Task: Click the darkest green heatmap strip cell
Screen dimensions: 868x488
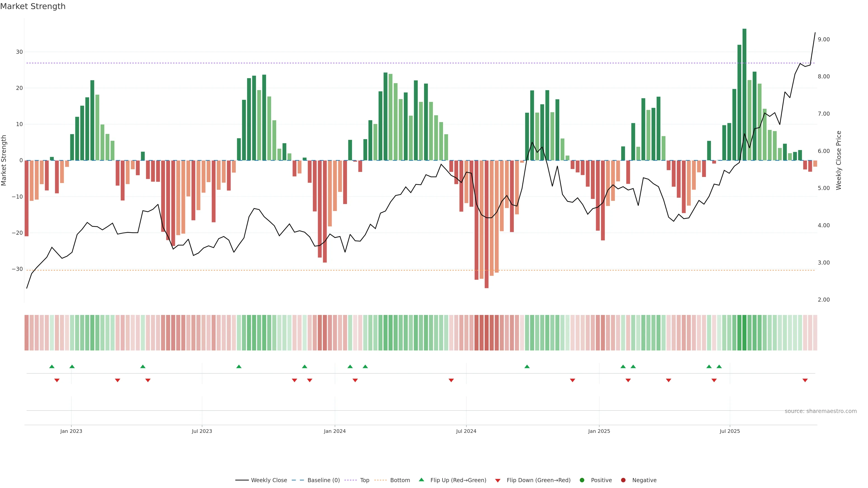Action: pos(744,333)
